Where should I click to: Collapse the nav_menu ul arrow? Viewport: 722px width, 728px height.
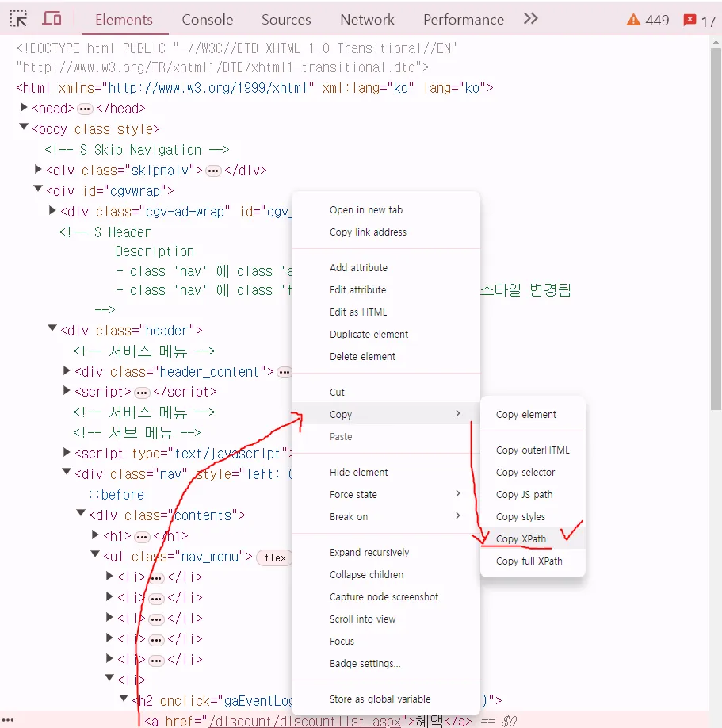tap(96, 554)
